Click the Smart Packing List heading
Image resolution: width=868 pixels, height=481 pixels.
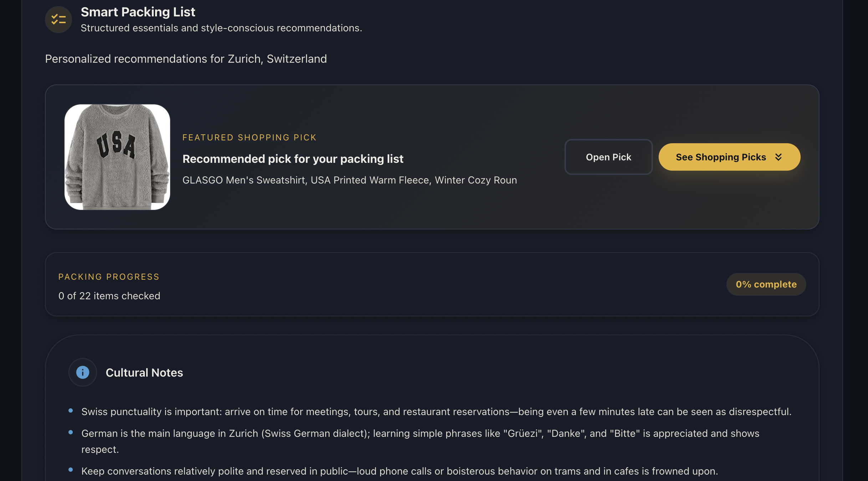(138, 12)
